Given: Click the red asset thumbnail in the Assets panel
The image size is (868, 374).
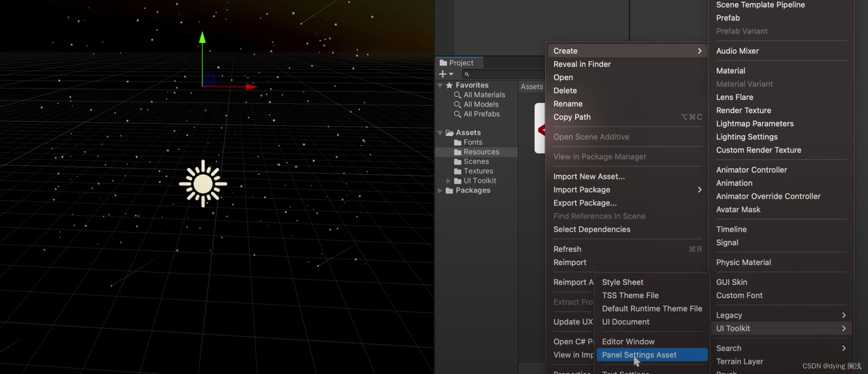Looking at the screenshot, I should pyautogui.click(x=540, y=127).
